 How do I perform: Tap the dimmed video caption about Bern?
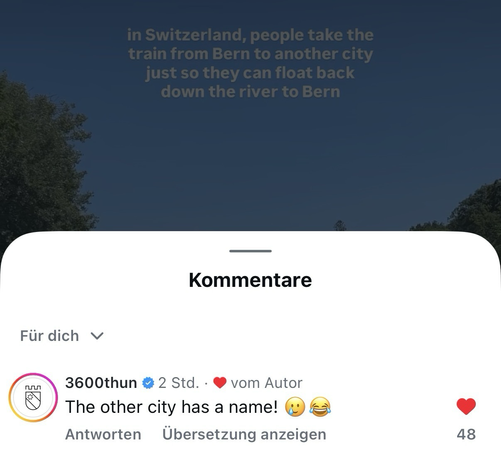coord(250,63)
